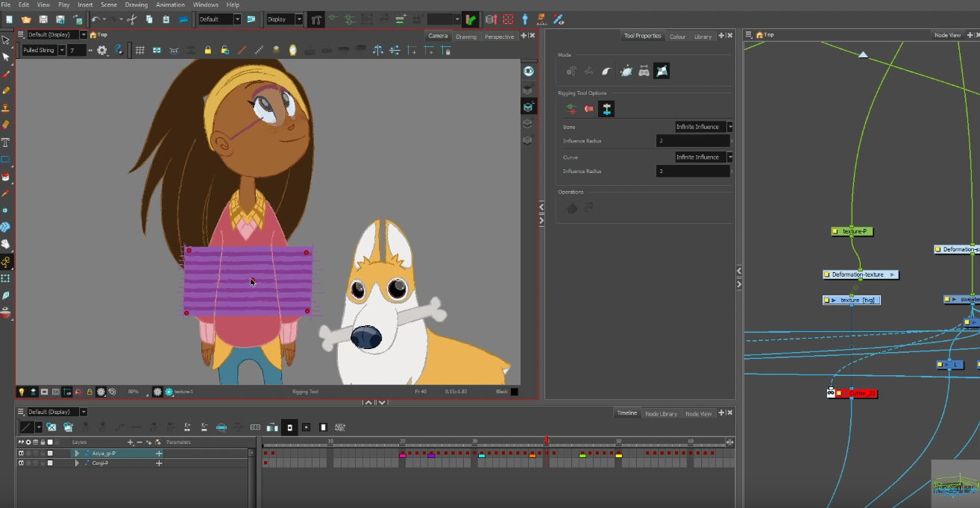This screenshot has height=508, width=980.
Task: Switch to the Drawing tab
Action: pos(466,37)
